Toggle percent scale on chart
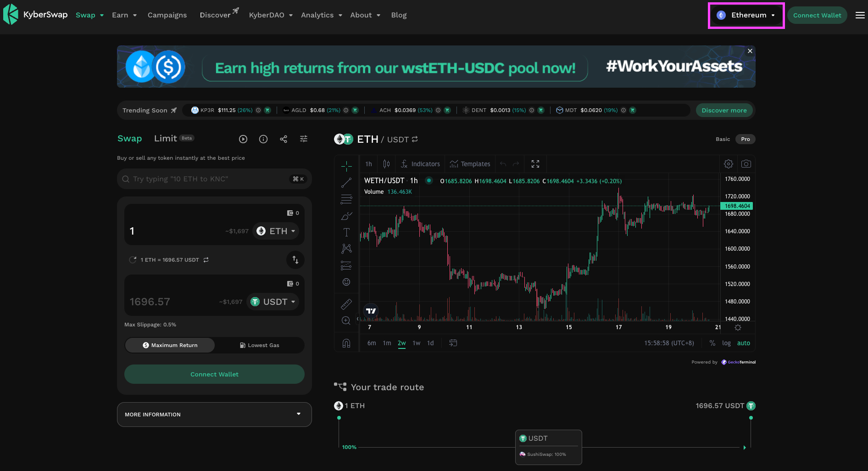Image resolution: width=868 pixels, height=471 pixels. tap(712, 343)
